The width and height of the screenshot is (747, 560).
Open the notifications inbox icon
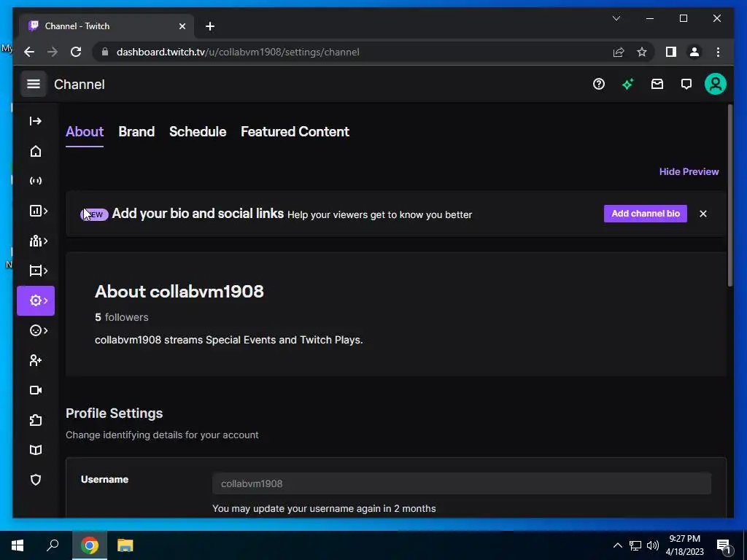pos(657,85)
